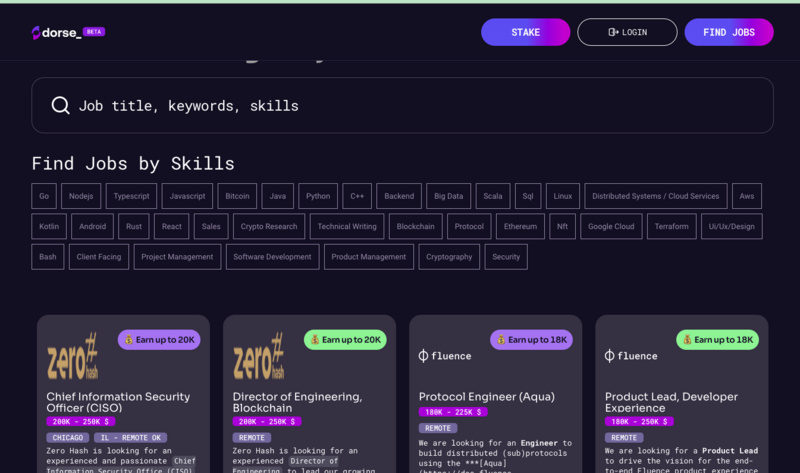Click the Zero Hash logo on Director card

click(x=258, y=356)
